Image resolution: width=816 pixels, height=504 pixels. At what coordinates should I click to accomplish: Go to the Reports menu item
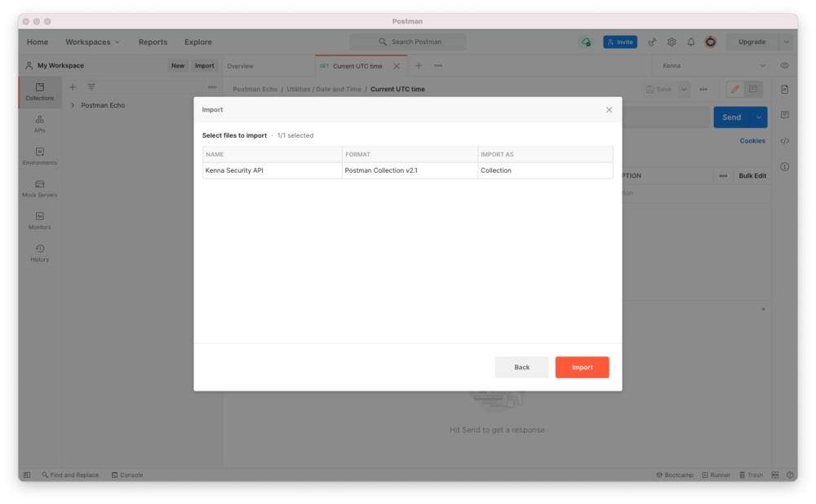153,42
